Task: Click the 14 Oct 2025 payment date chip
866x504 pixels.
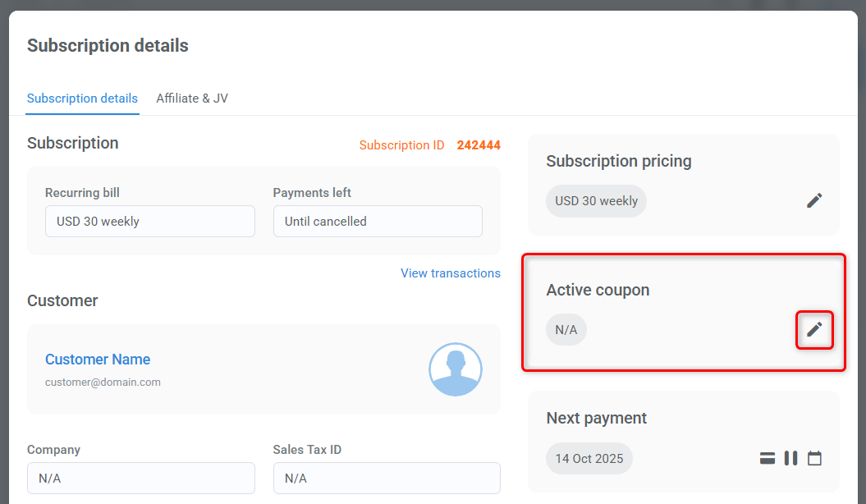Action: 589,458
